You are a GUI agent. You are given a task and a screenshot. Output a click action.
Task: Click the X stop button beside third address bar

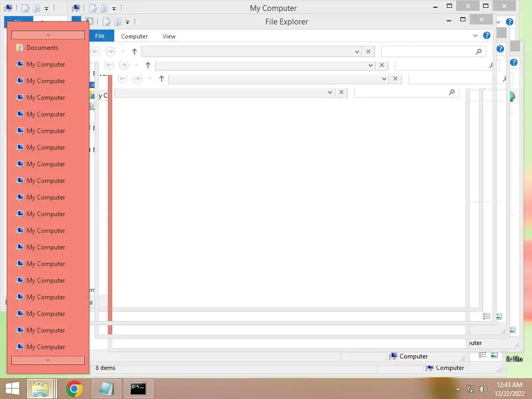point(395,79)
